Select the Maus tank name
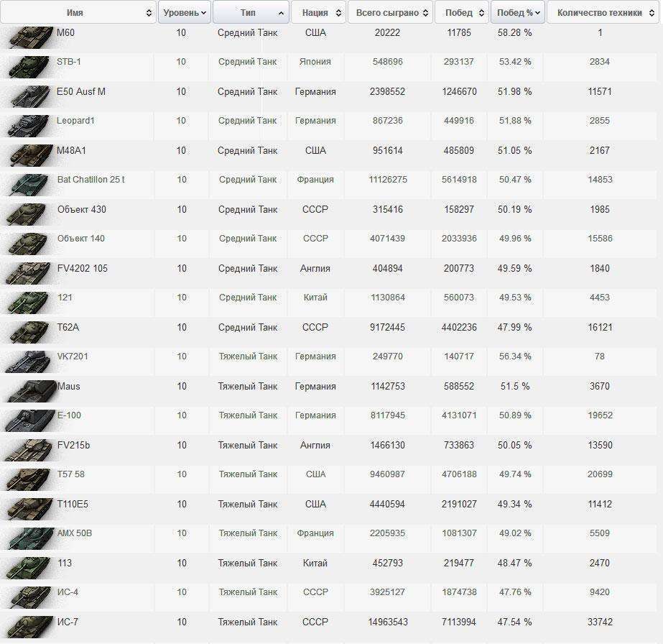The image size is (663, 644). click(68, 386)
